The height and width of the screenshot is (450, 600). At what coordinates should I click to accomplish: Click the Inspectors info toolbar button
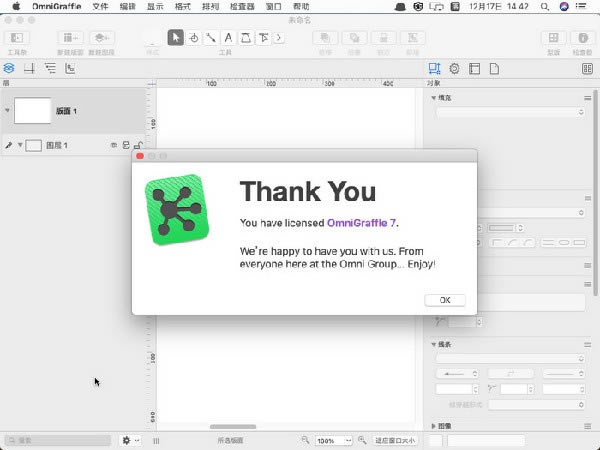point(582,38)
